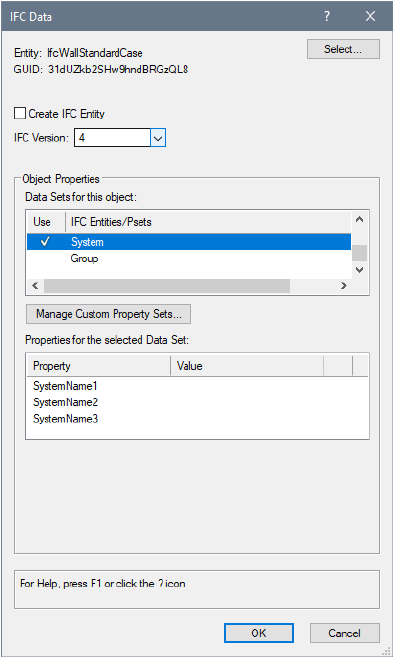Screen dimensions: 395x659
Task: Click the Value column header
Action: pyautogui.click(x=247, y=366)
